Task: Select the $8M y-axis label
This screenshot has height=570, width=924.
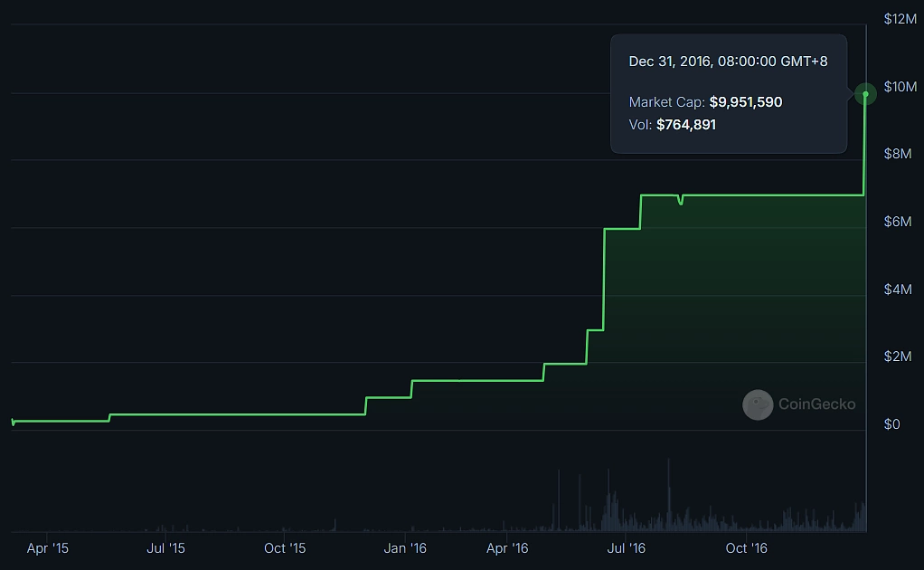Action: pyautogui.click(x=899, y=154)
